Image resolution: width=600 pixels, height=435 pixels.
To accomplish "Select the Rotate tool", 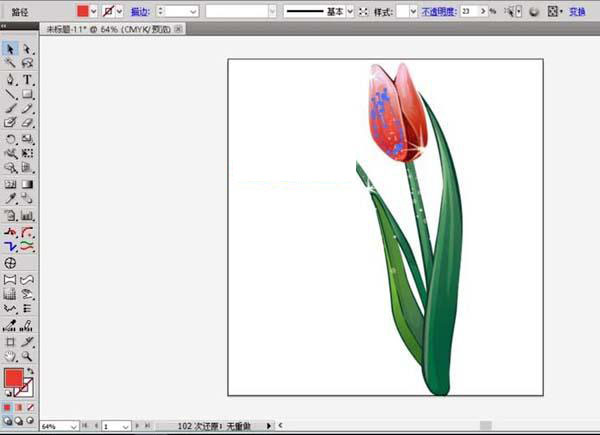I will 10,139.
